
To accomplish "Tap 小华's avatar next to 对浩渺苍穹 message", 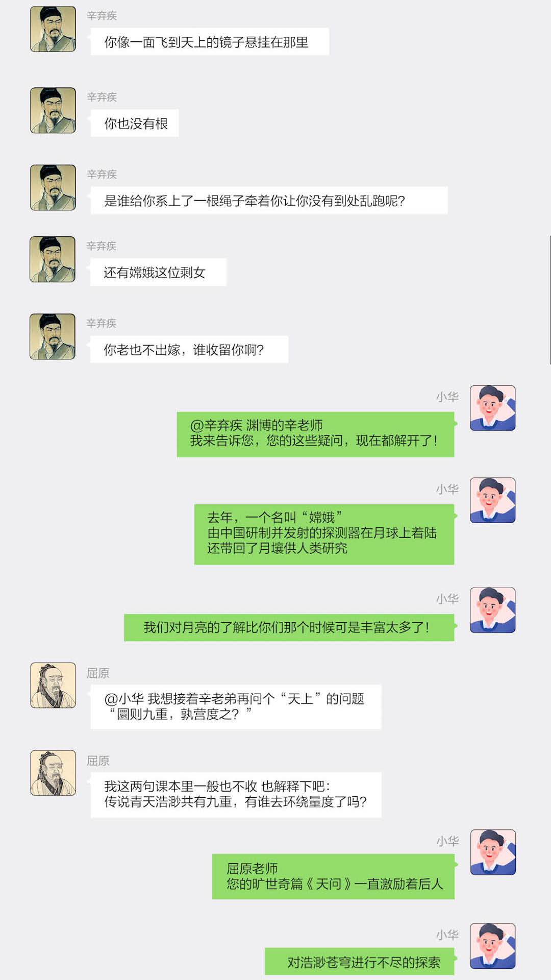I will [493, 946].
